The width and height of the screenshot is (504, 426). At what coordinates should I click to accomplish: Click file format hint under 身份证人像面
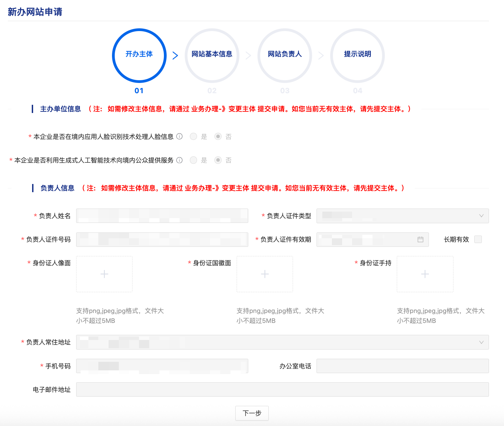pyautogui.click(x=120, y=316)
